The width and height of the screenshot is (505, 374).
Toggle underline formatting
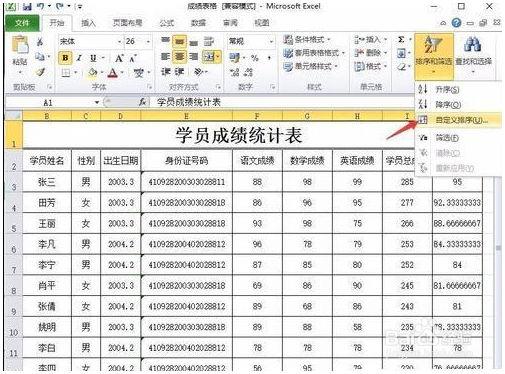click(93, 58)
